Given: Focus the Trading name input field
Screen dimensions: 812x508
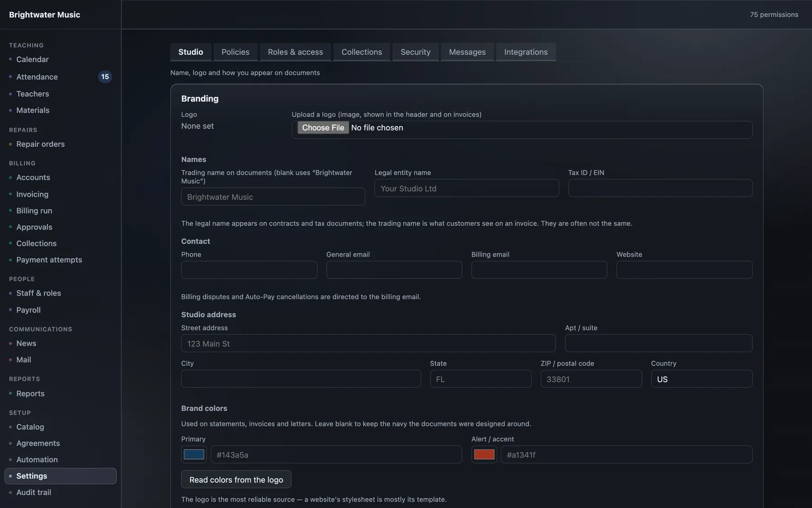Looking at the screenshot, I should click(273, 197).
